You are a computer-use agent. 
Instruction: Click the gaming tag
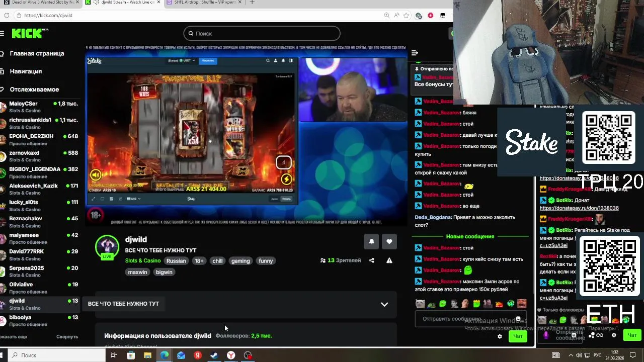[240, 261]
